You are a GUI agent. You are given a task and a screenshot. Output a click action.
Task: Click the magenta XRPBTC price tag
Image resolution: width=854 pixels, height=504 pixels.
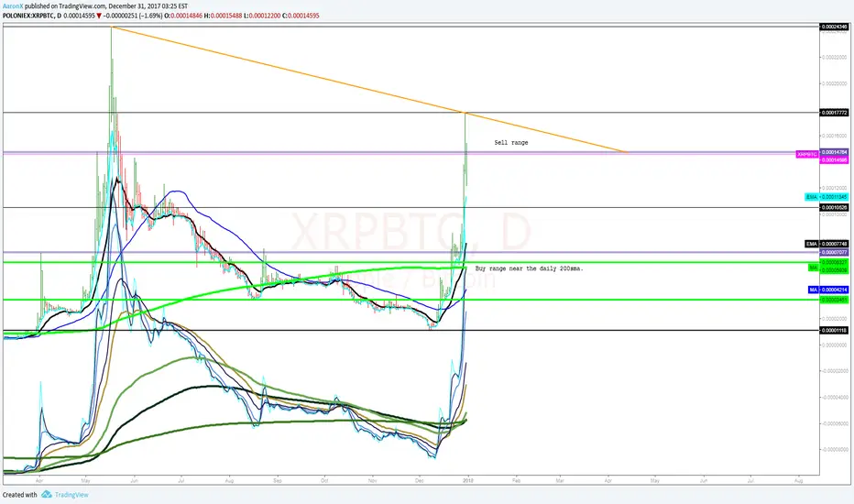[807, 155]
